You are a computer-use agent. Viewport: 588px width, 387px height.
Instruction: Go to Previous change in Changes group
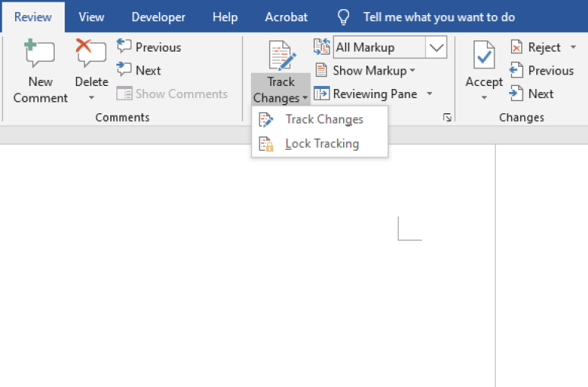click(x=542, y=71)
